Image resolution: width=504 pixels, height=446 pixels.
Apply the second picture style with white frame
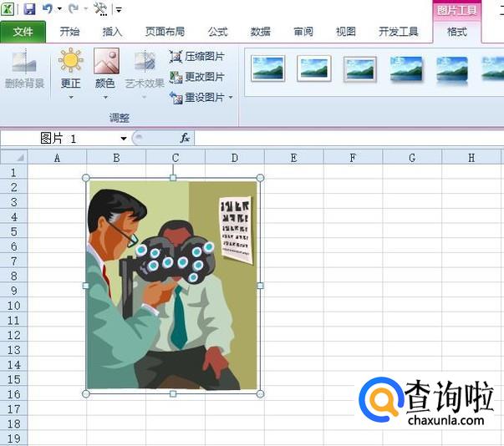(314, 68)
